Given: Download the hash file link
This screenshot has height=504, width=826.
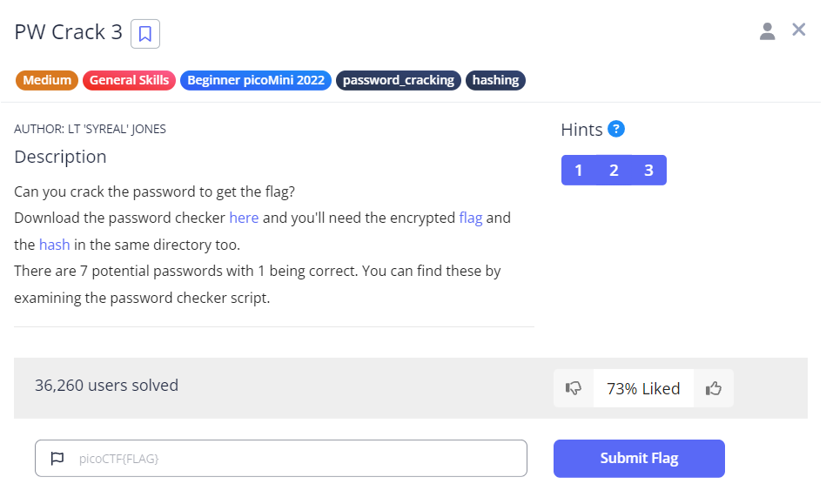Looking at the screenshot, I should (x=54, y=245).
